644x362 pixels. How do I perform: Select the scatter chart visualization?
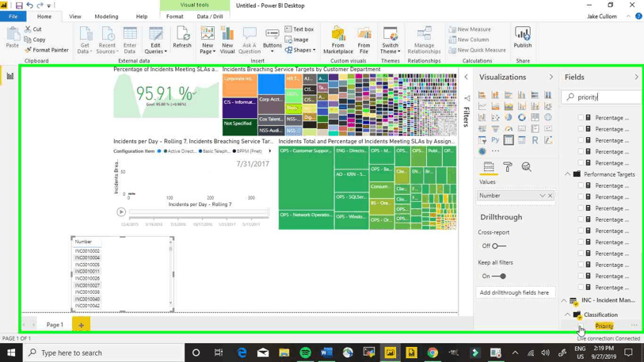coord(495,117)
